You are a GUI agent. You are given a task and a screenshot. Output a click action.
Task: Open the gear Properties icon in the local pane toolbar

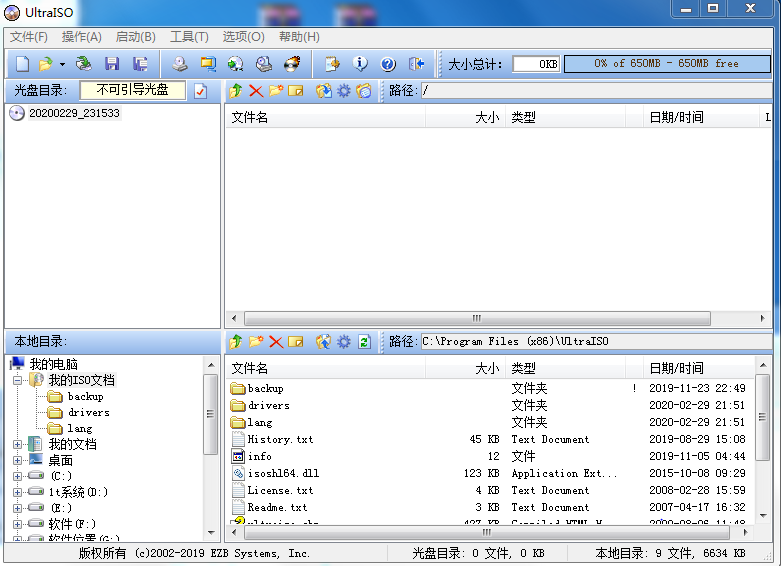(x=344, y=342)
